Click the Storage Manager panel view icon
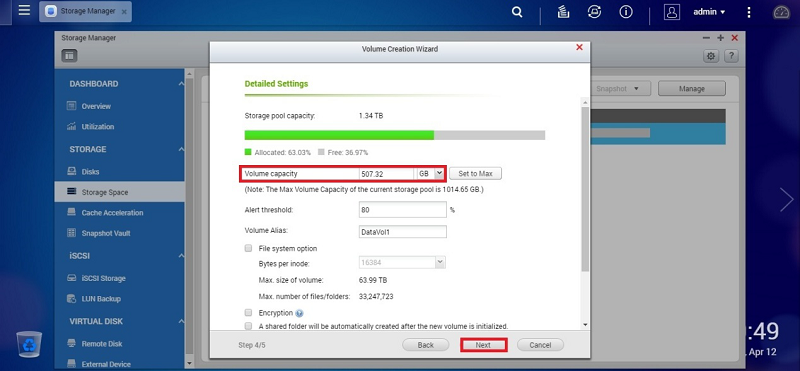This screenshot has width=800, height=371. [x=69, y=56]
